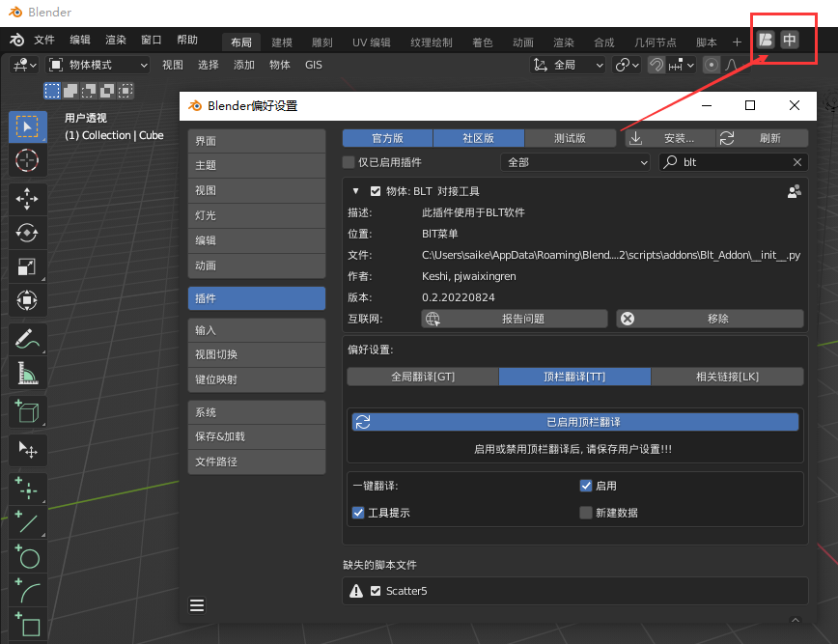
Task: Open the 物体模式 mode dropdown
Action: 98,65
